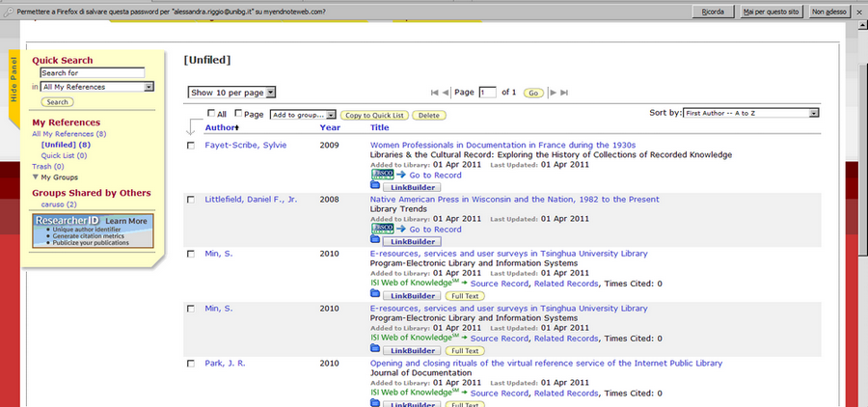Expand the 'Add to group...' dropdown

tap(303, 115)
